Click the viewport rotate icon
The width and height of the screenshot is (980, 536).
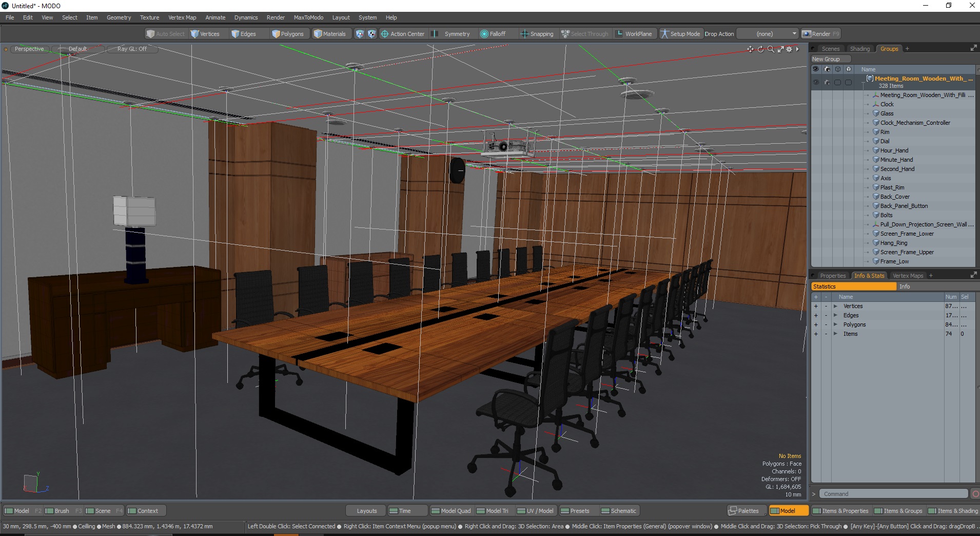760,49
